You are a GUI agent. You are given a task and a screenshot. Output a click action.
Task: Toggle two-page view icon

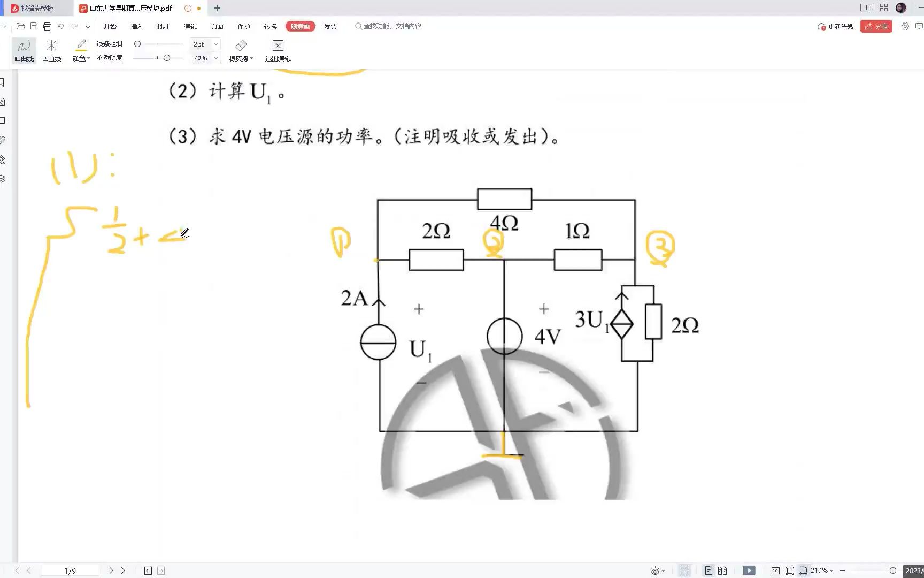tap(722, 571)
